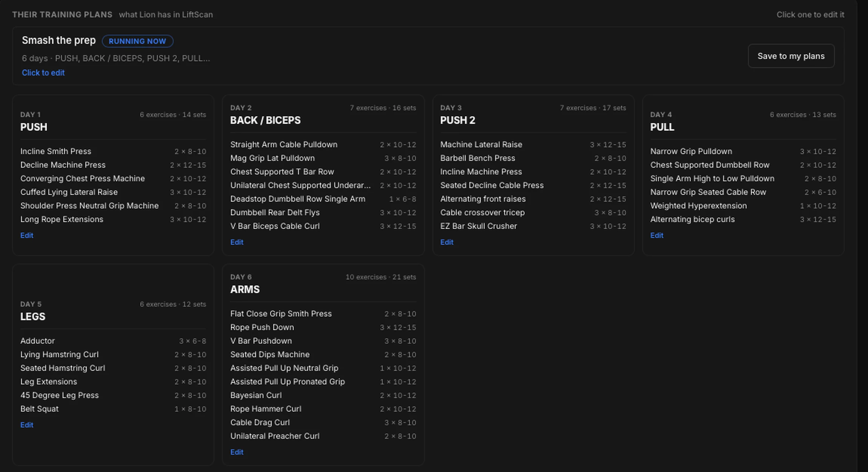868x472 pixels.
Task: Select 'Shoulder Press Neutral Grip Machine'
Action: [113, 205]
